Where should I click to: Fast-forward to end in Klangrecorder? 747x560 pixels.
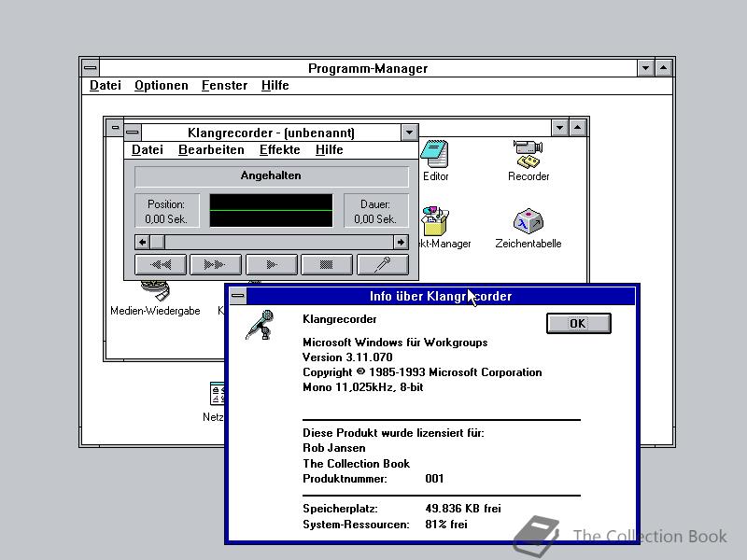pos(216,264)
